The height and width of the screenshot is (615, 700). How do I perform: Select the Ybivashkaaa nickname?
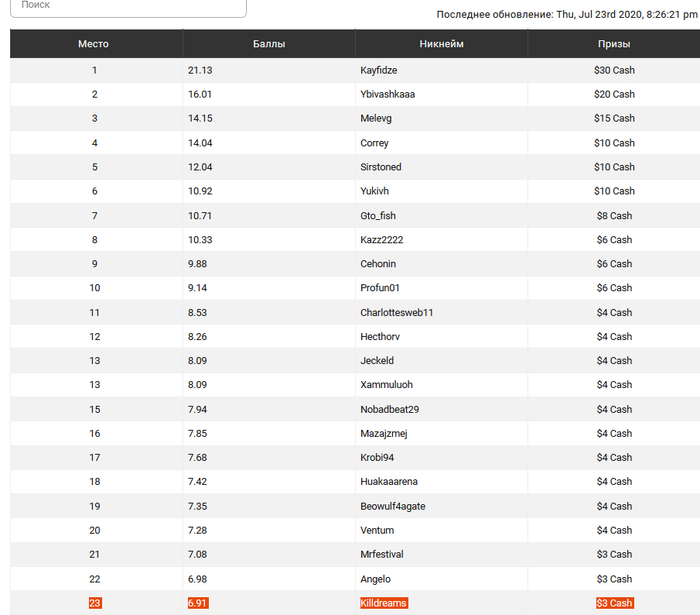point(387,94)
